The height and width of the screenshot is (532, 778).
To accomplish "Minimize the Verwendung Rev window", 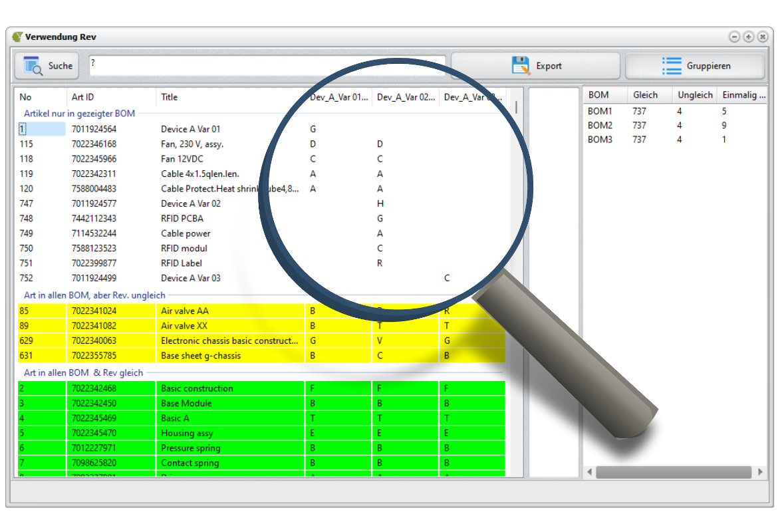I will [x=734, y=37].
